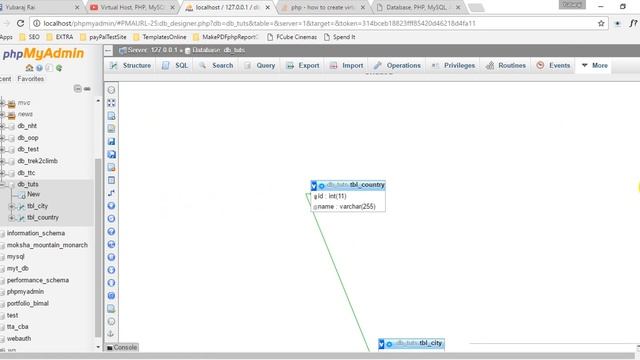The width and height of the screenshot is (640, 360).
Task: Click the Save page as icon
Action: [x=111, y=154]
